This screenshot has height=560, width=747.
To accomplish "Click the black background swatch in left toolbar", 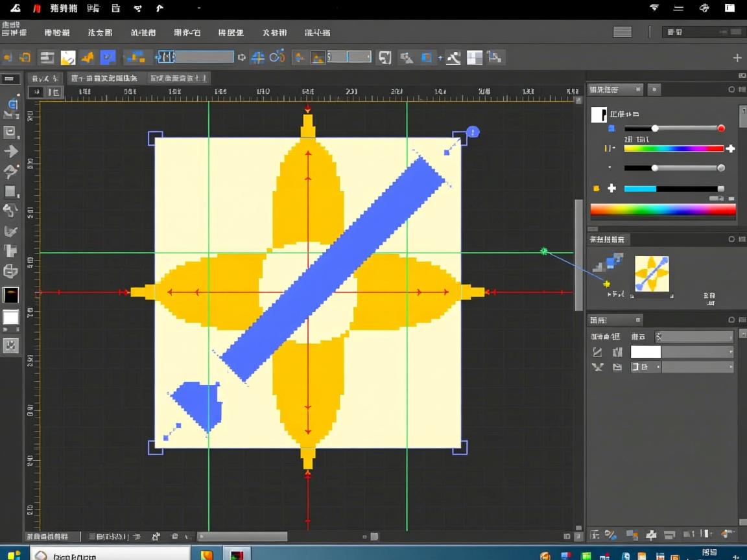I will pyautogui.click(x=11, y=295).
